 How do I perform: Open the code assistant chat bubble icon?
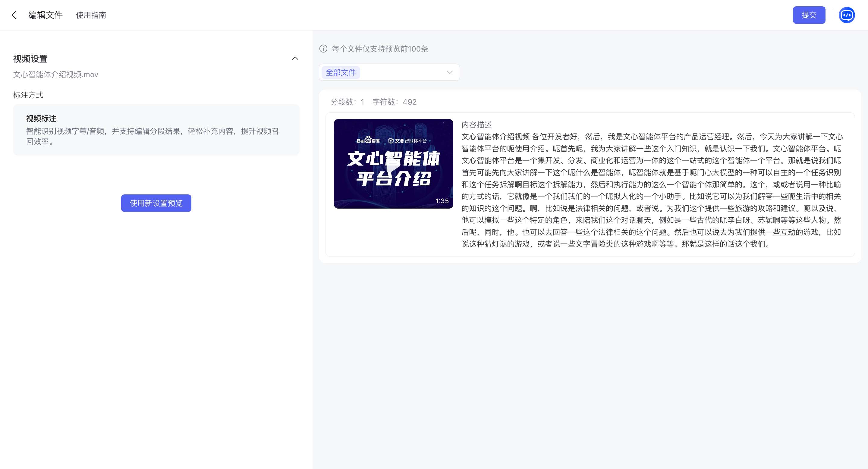click(x=847, y=15)
